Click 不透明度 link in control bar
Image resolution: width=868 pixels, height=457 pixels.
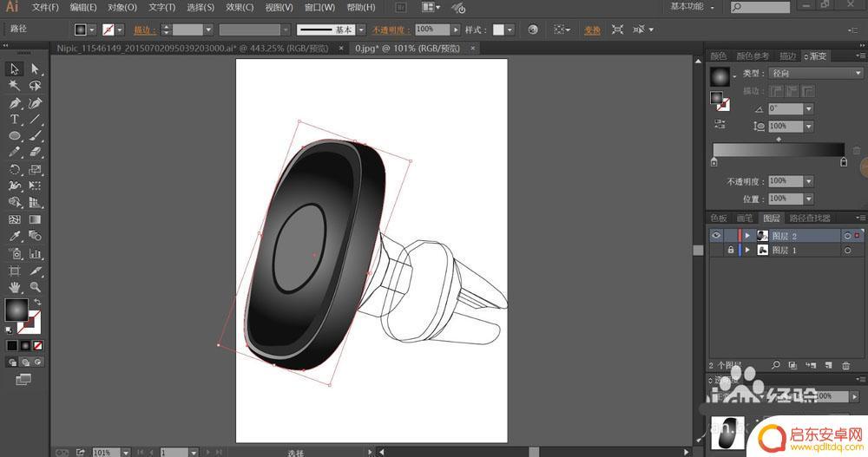pyautogui.click(x=391, y=29)
